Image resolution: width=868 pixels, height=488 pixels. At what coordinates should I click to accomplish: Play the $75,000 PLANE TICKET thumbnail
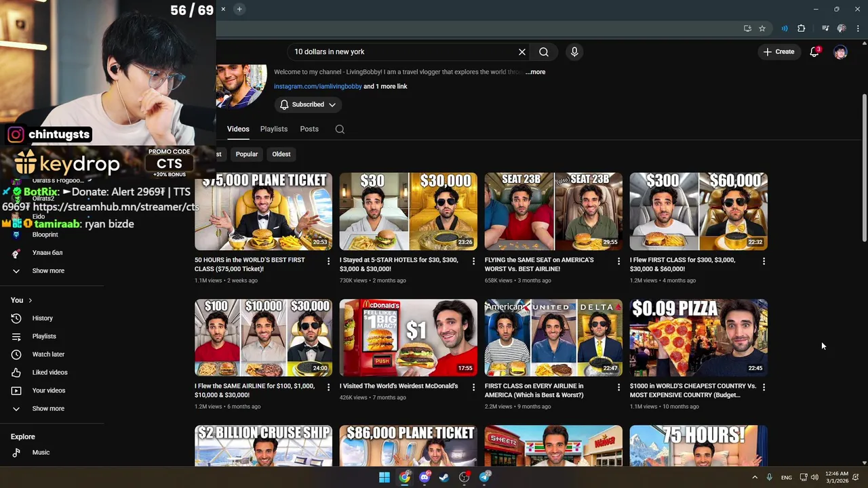263,211
